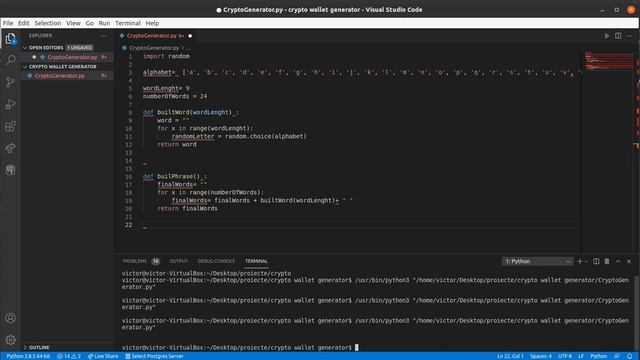Click the notifications bell in status bar
640x360 pixels.
pyautogui.click(x=629, y=356)
